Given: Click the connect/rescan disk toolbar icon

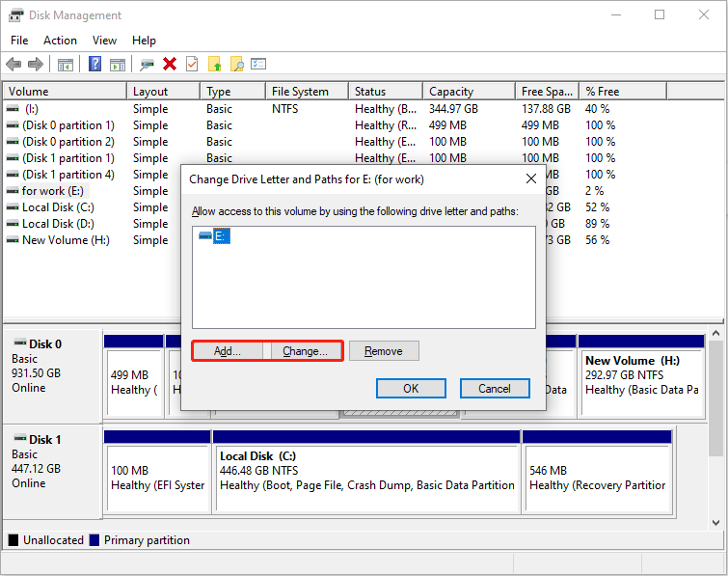Looking at the screenshot, I should pos(148,65).
